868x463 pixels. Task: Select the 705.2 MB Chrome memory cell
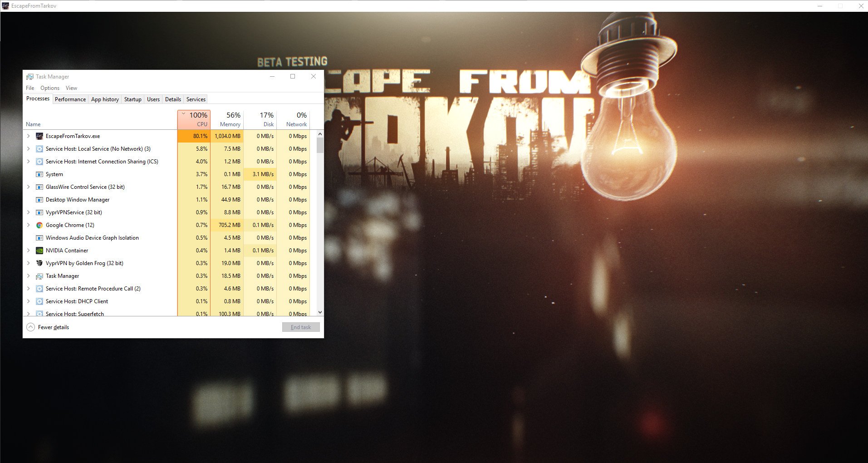(227, 225)
